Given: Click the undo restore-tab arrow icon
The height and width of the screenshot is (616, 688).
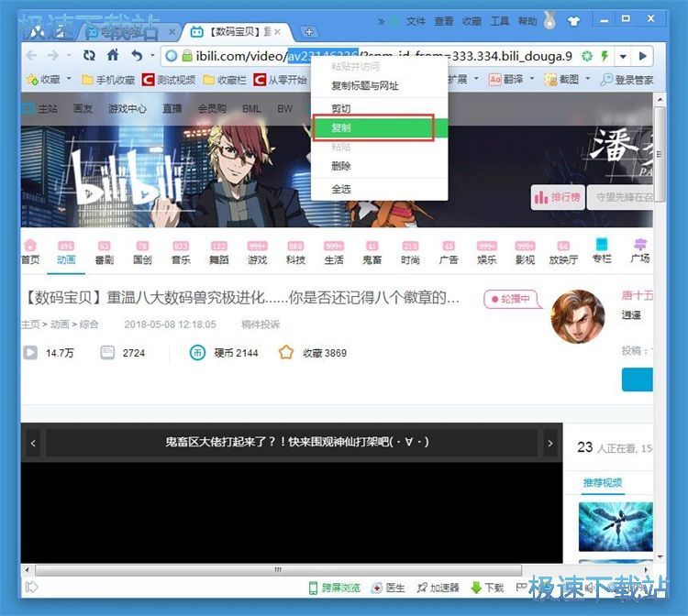Looking at the screenshot, I should [138, 55].
